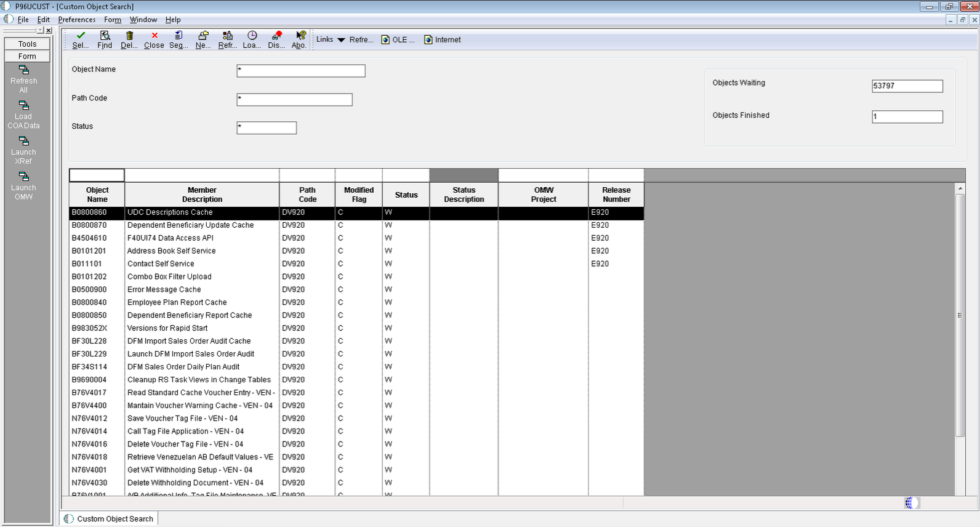The width and height of the screenshot is (980, 527).
Task: Click the Refre... link in toolbar
Action: point(361,39)
